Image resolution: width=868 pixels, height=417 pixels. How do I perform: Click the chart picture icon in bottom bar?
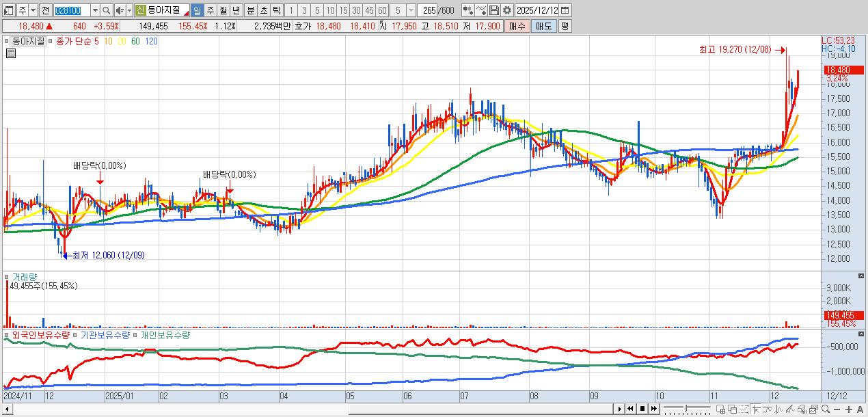click(813, 409)
